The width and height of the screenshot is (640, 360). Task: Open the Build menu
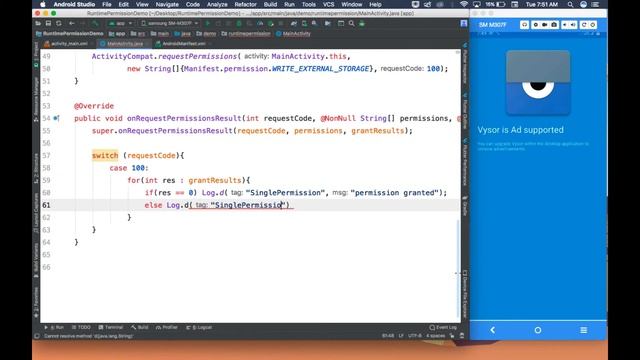tap(270, 4)
